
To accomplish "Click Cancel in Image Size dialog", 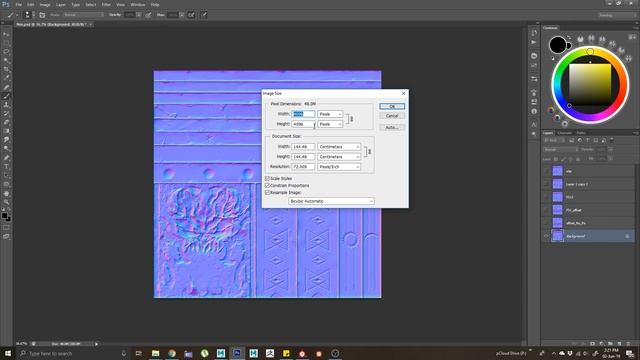I will pos(392,116).
